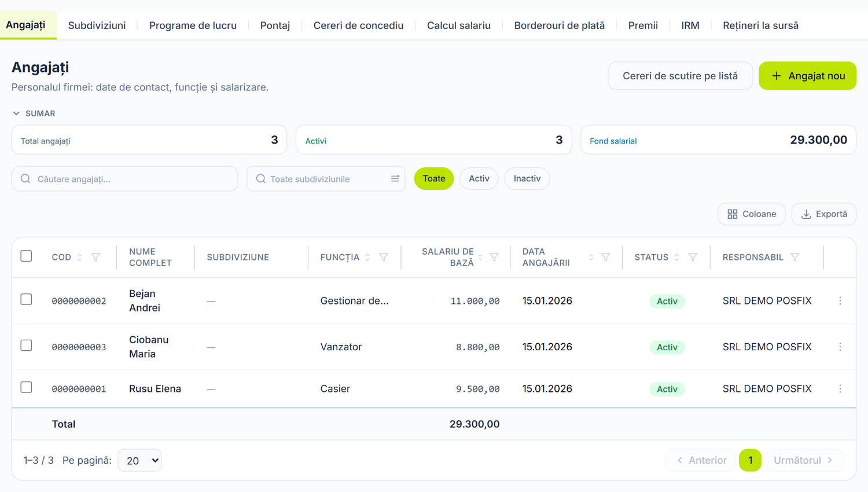Sort by STATUS column
This screenshot has height=492, width=868.
point(676,257)
